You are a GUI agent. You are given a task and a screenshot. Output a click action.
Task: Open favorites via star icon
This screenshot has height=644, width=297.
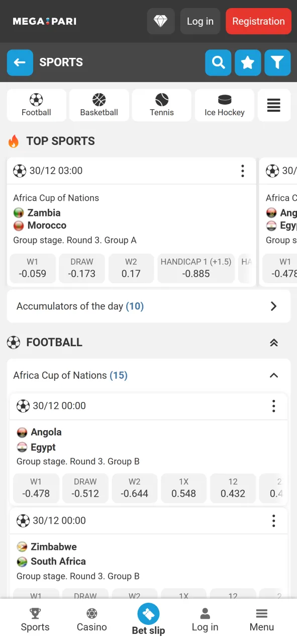(x=248, y=62)
